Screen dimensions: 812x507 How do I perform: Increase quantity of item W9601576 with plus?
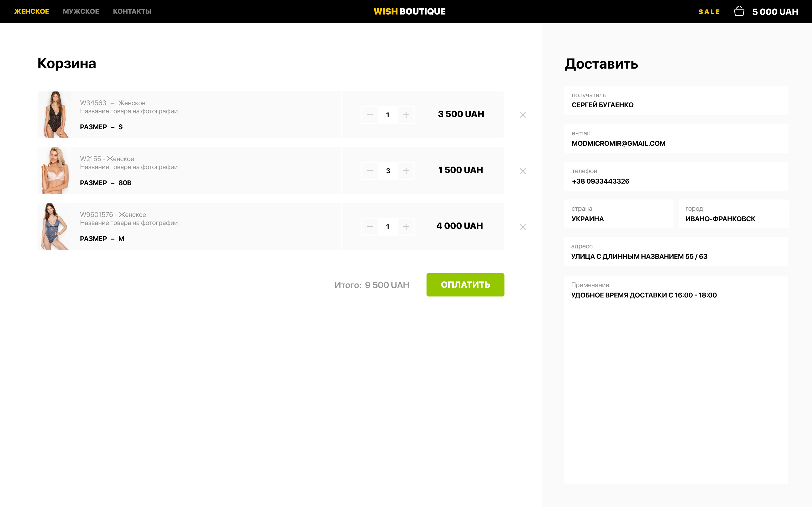tap(406, 227)
